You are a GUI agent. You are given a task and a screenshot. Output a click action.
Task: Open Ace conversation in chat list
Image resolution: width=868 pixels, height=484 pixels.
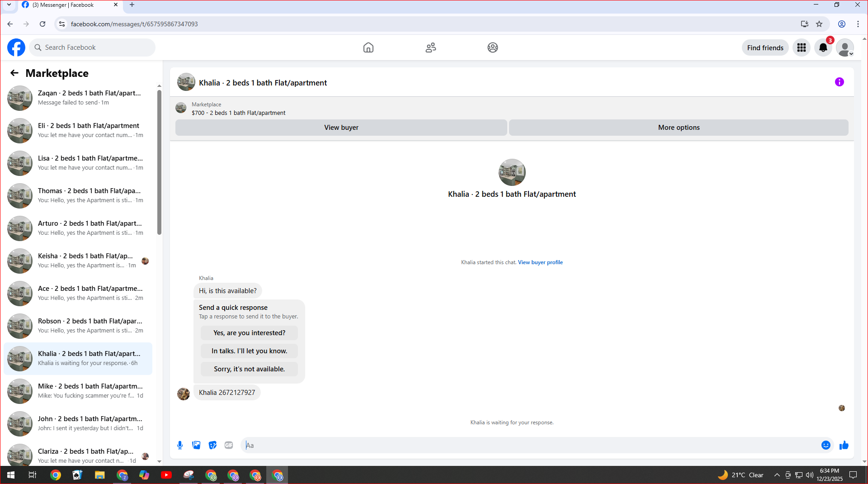click(78, 293)
